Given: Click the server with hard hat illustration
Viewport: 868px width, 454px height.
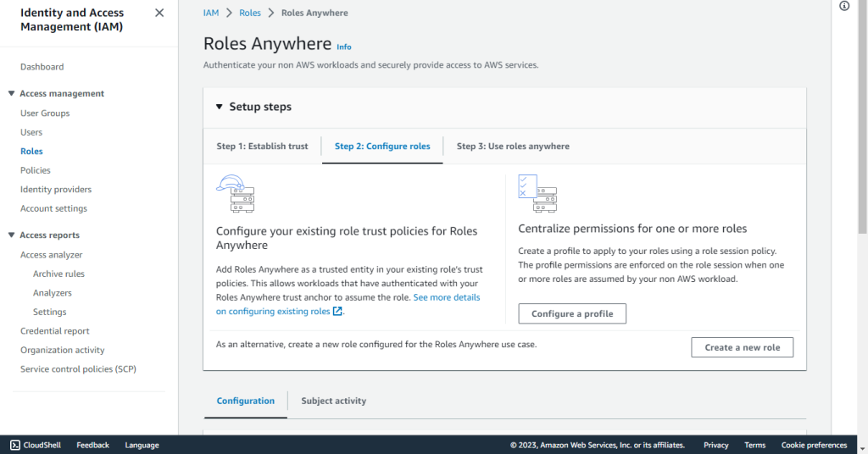Looking at the screenshot, I should click(x=236, y=194).
